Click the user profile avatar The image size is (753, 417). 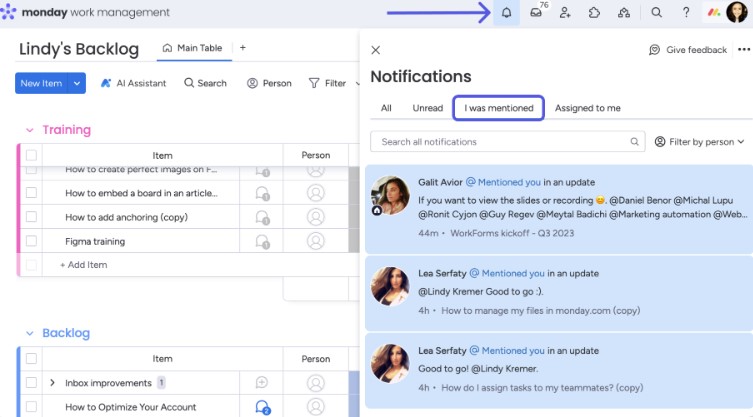click(737, 12)
